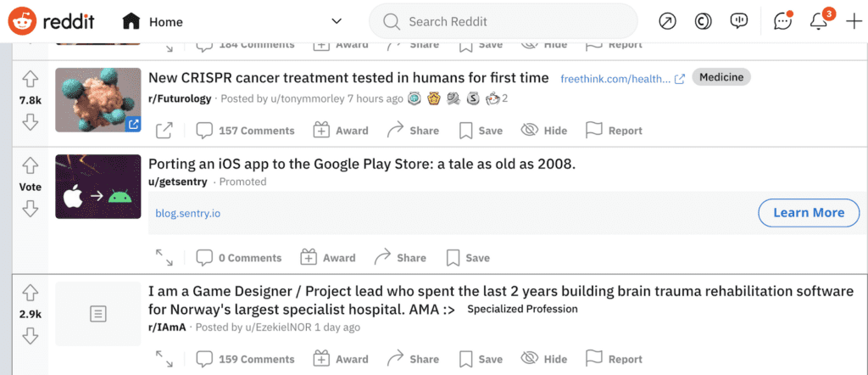Downvote the Game Designer AMA post
This screenshot has width=868, height=375.
30,335
